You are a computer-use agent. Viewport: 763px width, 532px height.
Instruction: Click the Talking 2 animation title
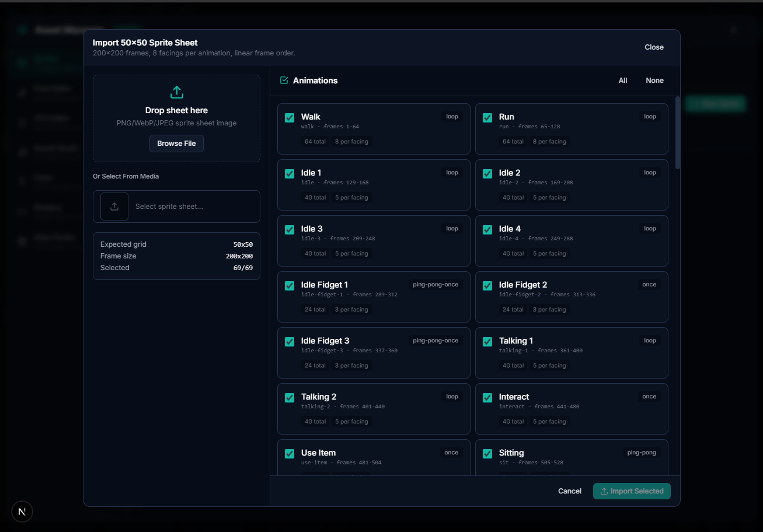pos(319,397)
